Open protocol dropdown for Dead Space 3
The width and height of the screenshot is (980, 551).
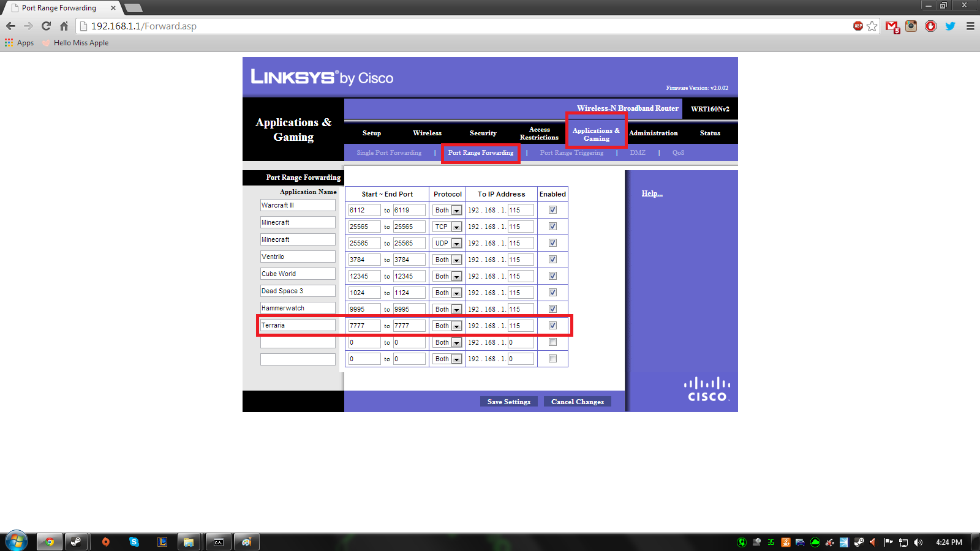448,293
